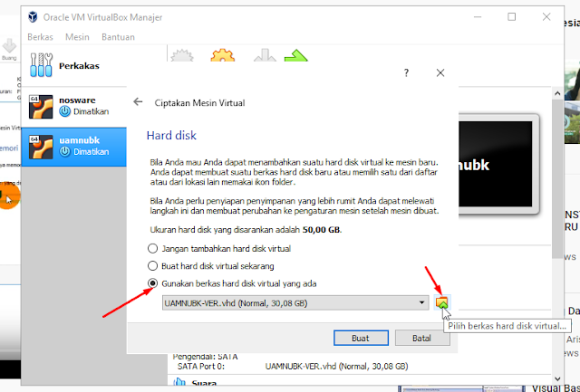Click the green Start arrow toolbar icon

[x=296, y=55]
